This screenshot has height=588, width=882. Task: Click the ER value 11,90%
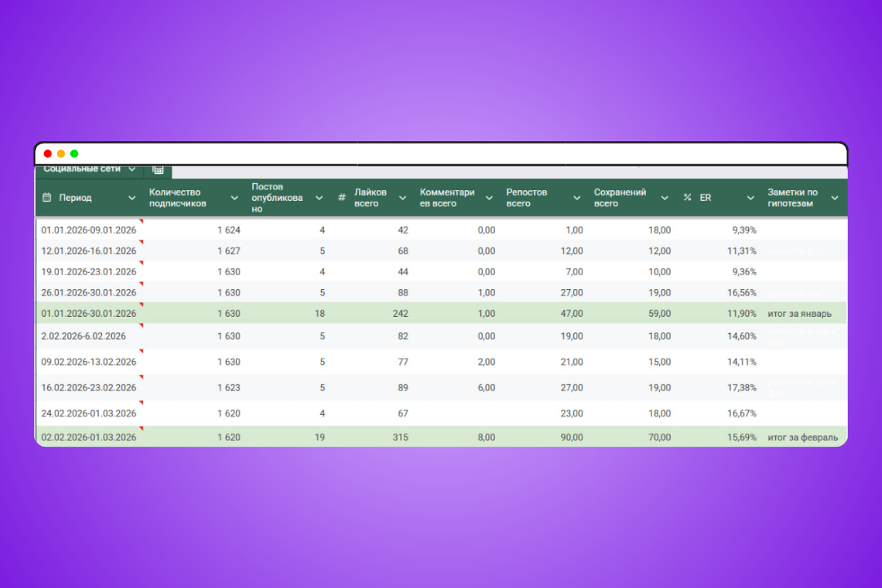pyautogui.click(x=742, y=314)
